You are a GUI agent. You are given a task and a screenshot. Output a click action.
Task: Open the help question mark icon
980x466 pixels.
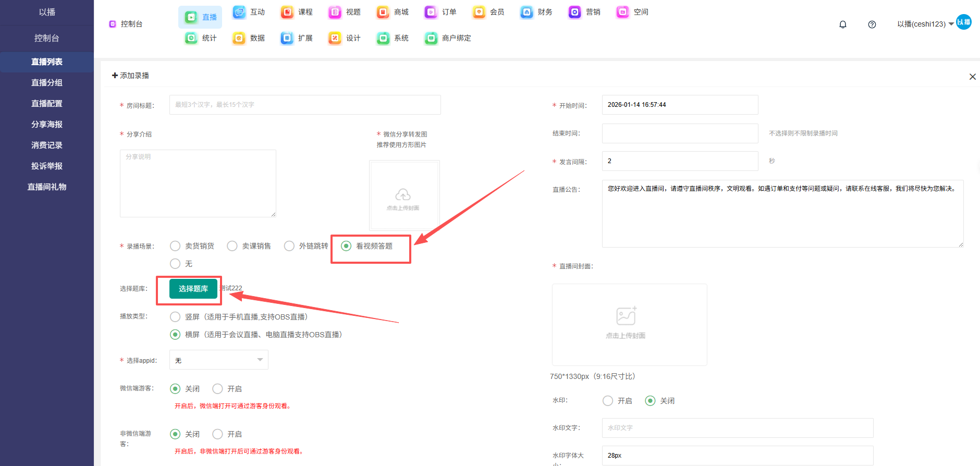pos(872,24)
